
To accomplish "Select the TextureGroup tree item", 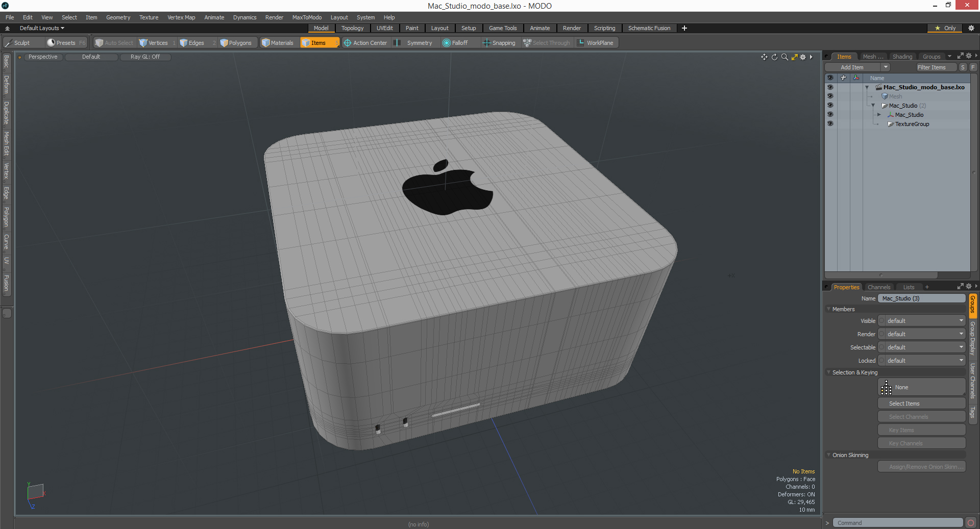I will [912, 124].
